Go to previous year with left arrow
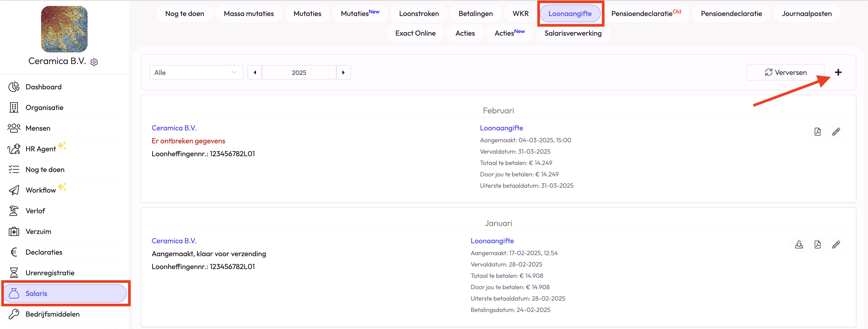The height and width of the screenshot is (329, 868). tap(255, 72)
